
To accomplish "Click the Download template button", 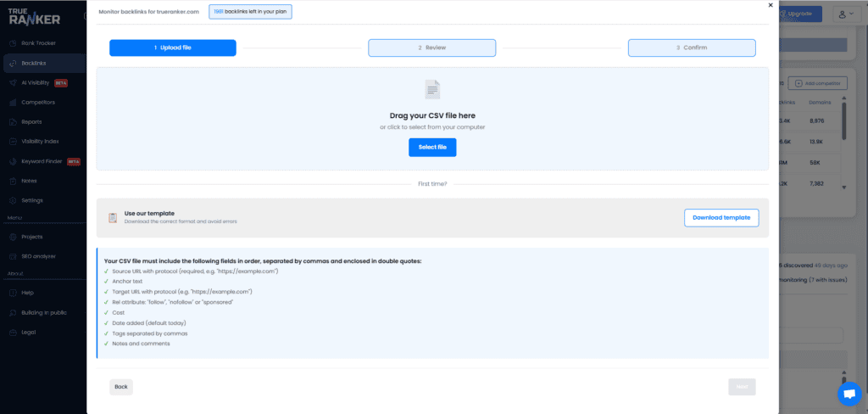I will coord(721,217).
